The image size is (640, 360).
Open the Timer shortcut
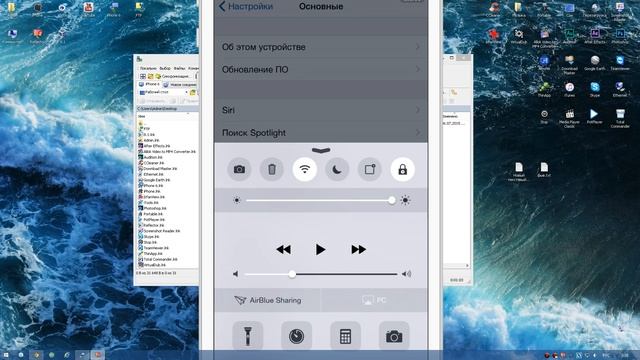[296, 336]
